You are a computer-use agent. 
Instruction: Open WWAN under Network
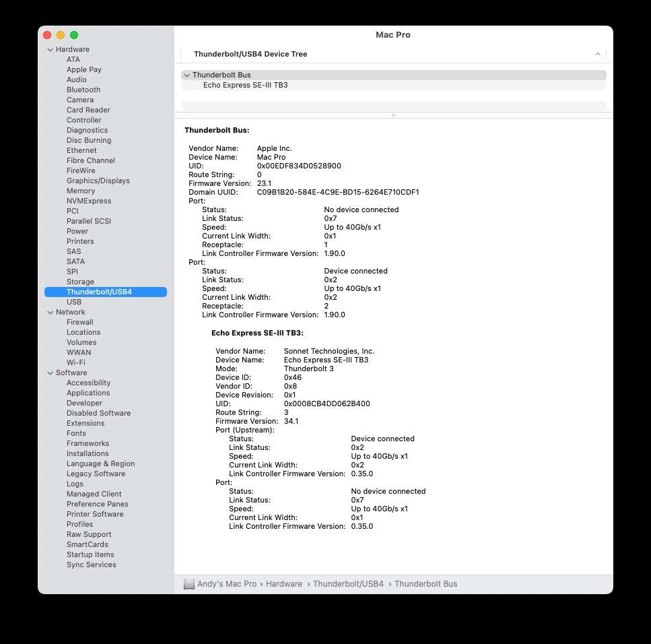79,352
